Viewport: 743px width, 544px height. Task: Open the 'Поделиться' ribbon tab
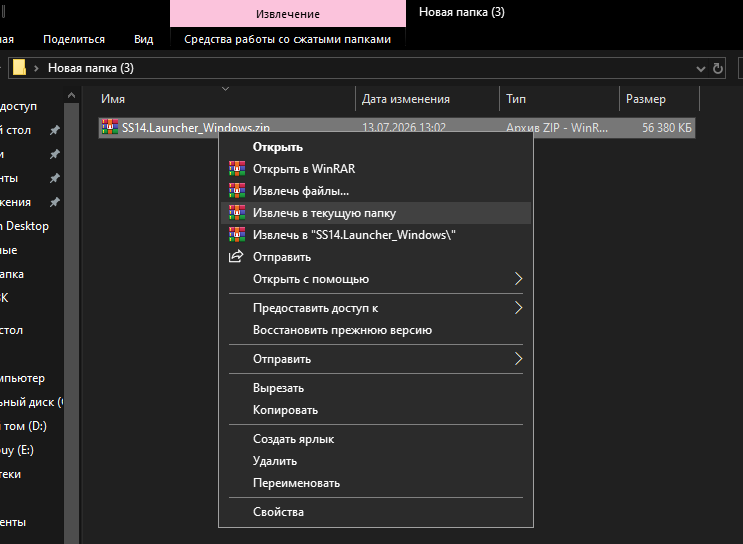coord(74,39)
